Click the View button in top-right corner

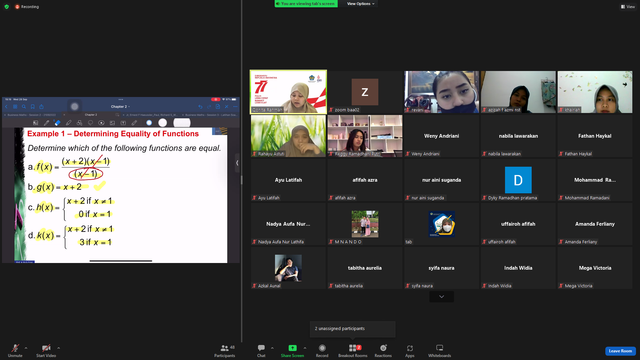point(628,7)
